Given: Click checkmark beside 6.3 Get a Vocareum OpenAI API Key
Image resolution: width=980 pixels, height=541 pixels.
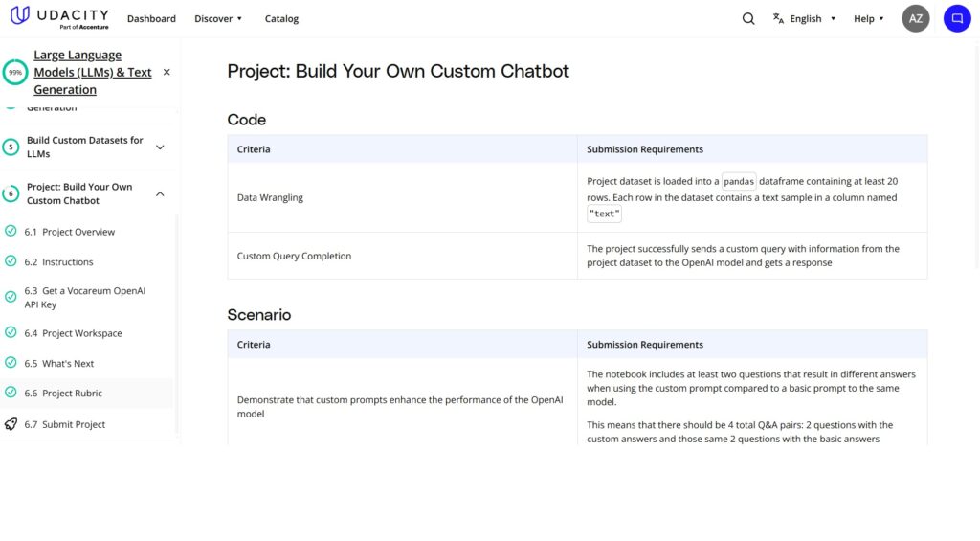Looking at the screenshot, I should tap(11, 297).
